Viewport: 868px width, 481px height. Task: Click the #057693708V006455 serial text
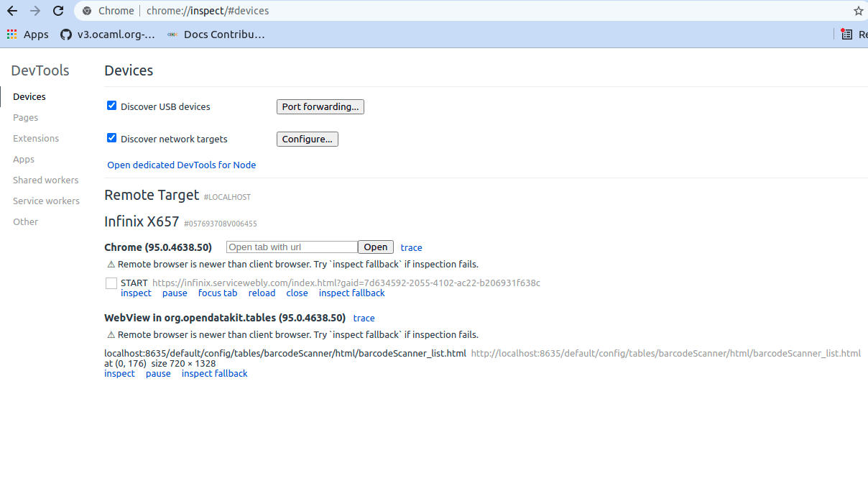pyautogui.click(x=221, y=224)
